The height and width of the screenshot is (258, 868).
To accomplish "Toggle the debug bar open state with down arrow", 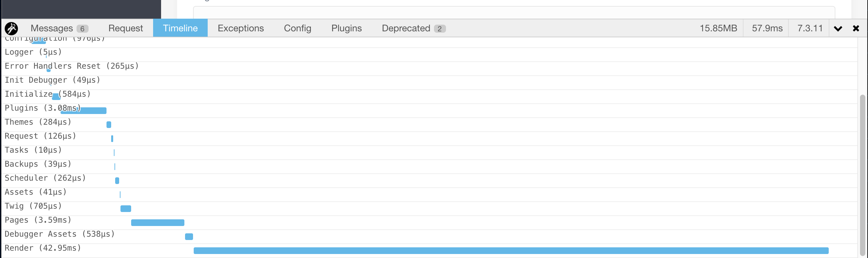I will (838, 28).
